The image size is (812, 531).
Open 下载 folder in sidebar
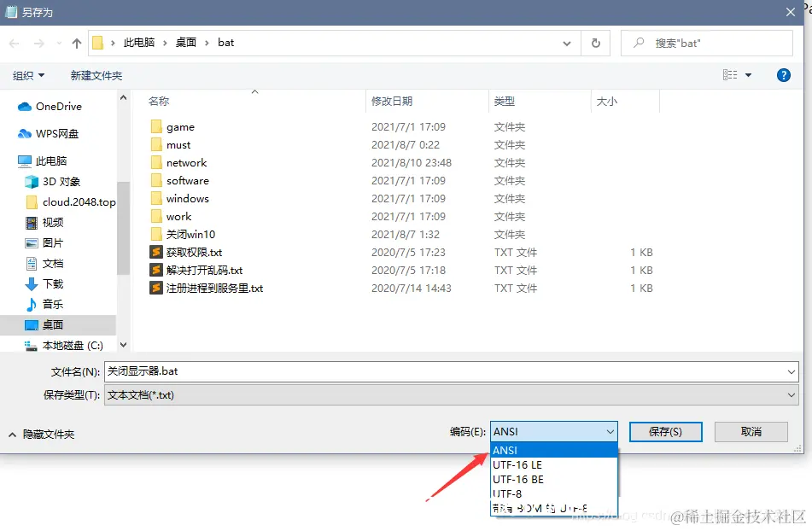pyautogui.click(x=44, y=283)
